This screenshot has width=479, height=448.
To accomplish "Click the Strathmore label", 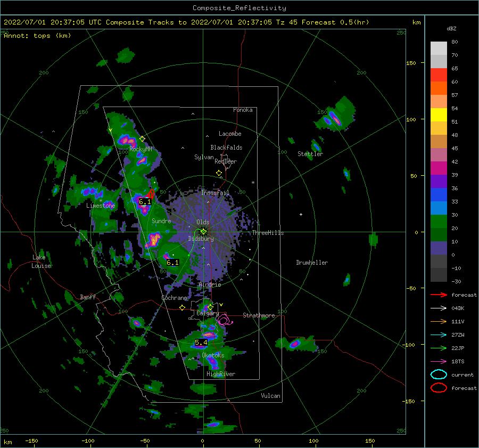I will pyautogui.click(x=259, y=315).
